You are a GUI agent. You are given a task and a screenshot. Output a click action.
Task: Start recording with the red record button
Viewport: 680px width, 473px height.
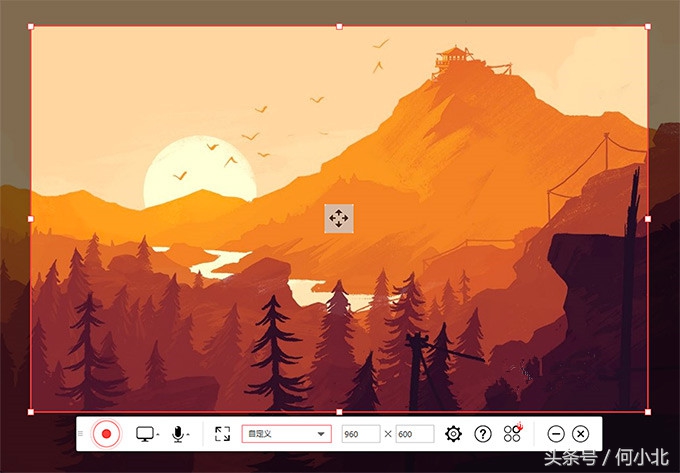point(106,434)
